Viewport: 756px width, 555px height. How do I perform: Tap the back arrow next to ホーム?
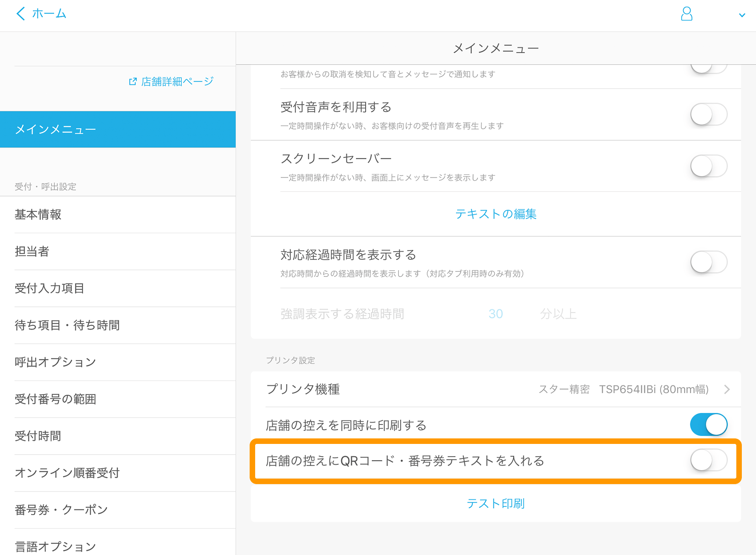tap(20, 14)
